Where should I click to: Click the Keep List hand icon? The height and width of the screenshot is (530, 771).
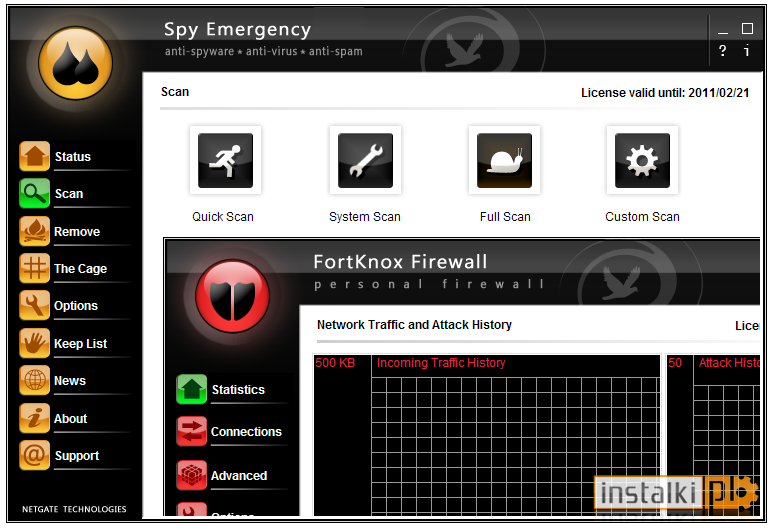click(34, 343)
